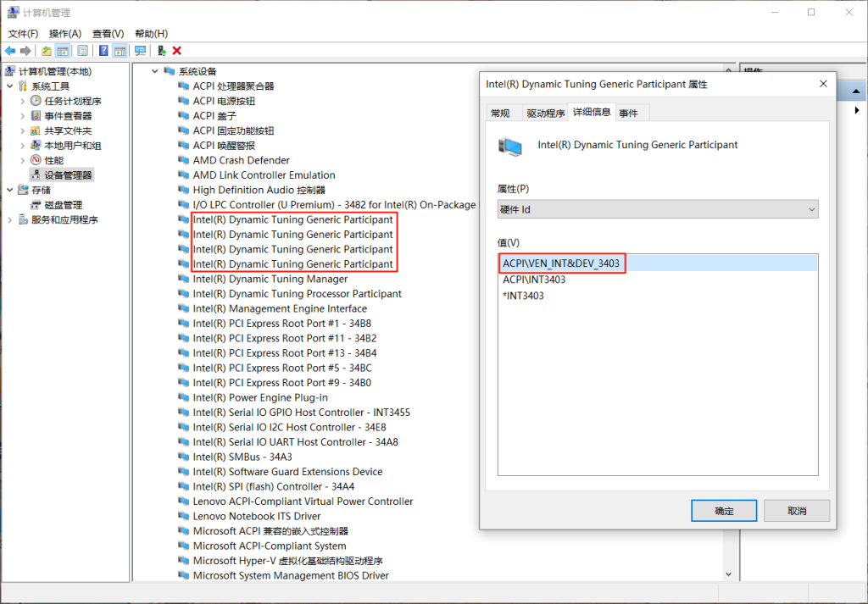This screenshot has height=604, width=868.
Task: Click the up one level folder icon
Action: 47,51
